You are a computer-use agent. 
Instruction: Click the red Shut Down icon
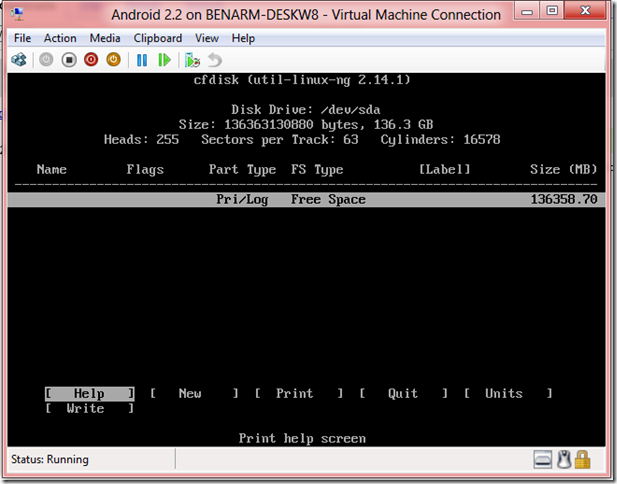click(x=91, y=60)
